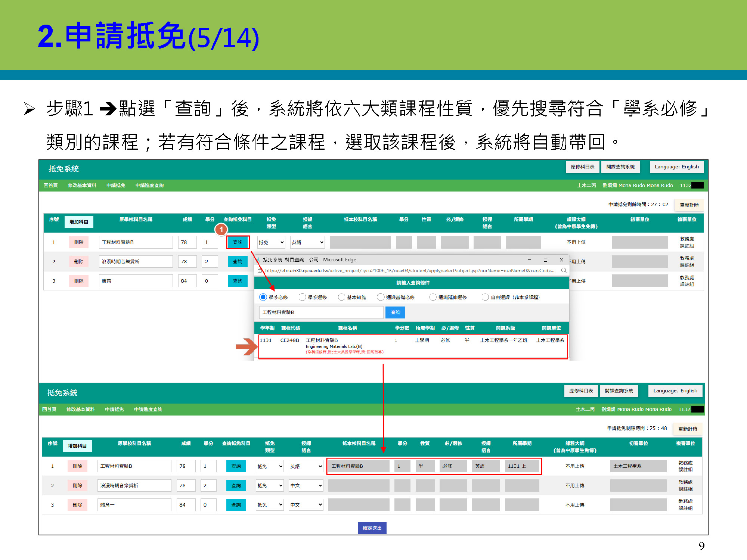This screenshot has height=560, width=747.
Task: Click the zoom magnifier icon in Edge address bar
Action: [564, 271]
